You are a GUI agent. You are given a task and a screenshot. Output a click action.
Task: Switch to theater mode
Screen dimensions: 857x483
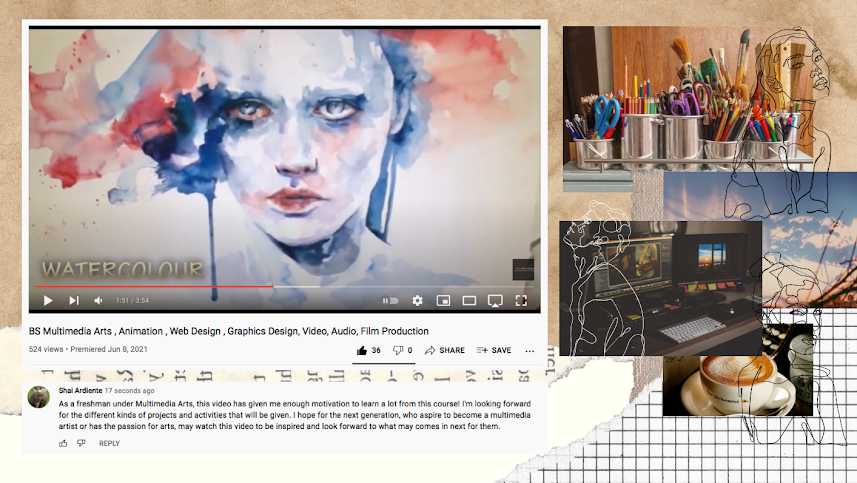click(x=469, y=301)
